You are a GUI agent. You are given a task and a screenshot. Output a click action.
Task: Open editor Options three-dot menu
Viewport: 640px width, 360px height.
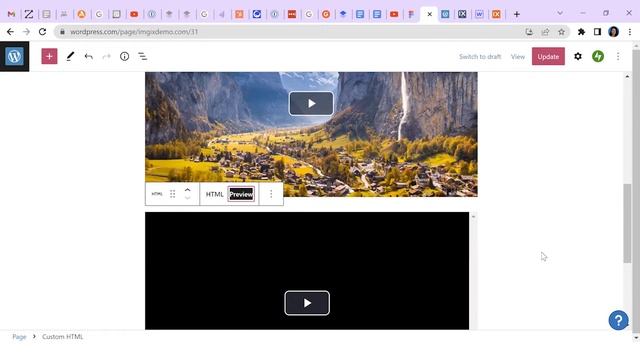click(618, 56)
